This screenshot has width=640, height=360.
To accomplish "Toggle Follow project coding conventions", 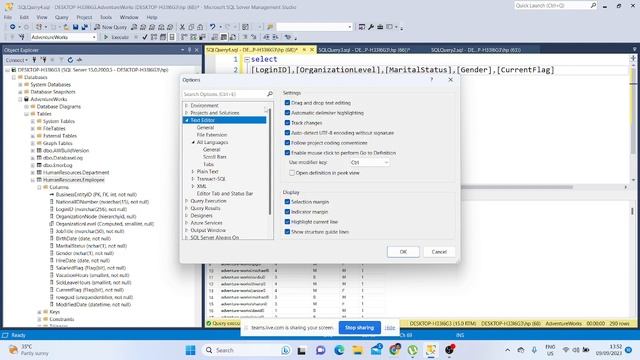I will (287, 143).
